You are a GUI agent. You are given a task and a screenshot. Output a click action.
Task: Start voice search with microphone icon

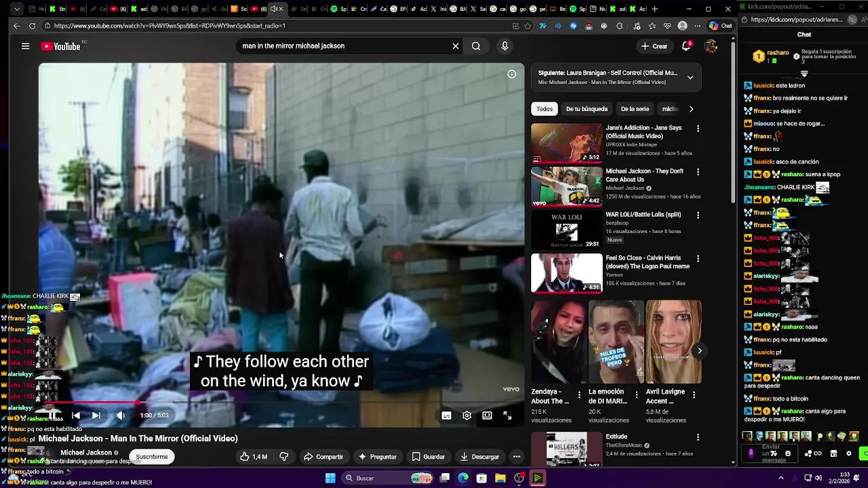pyautogui.click(x=505, y=46)
